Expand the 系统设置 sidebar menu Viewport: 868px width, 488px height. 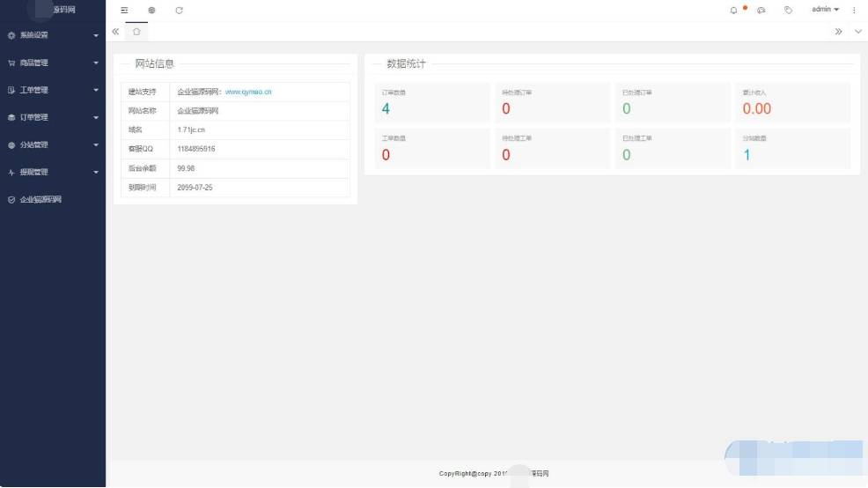pos(53,36)
